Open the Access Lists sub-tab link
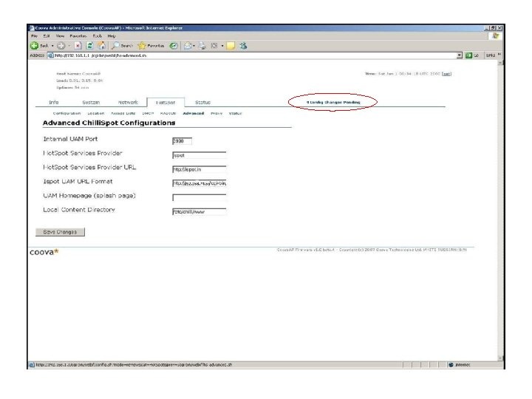532x399 pixels. [123, 113]
